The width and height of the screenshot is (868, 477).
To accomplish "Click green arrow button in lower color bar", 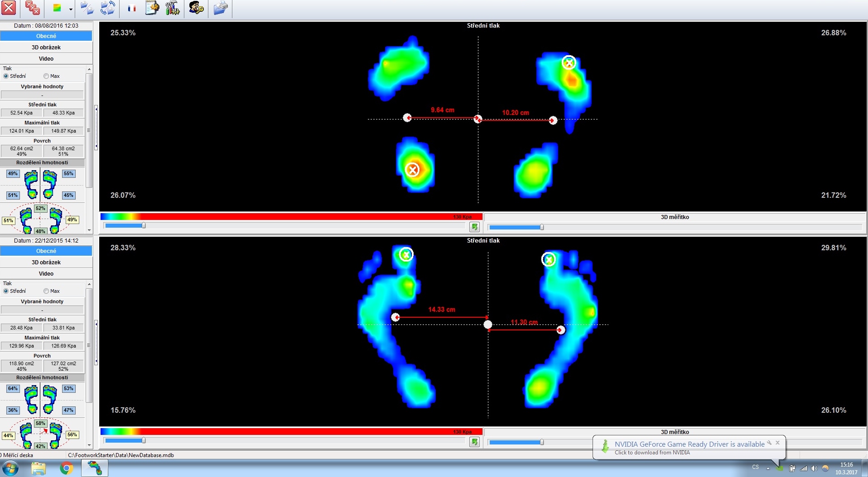I will (474, 442).
